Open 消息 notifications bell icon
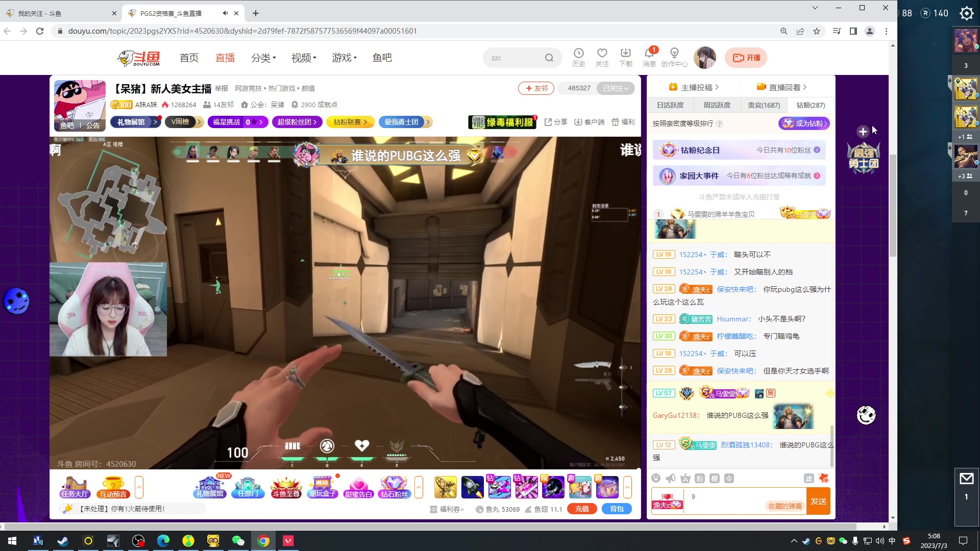Screen dimensions: 980x551 649,57
